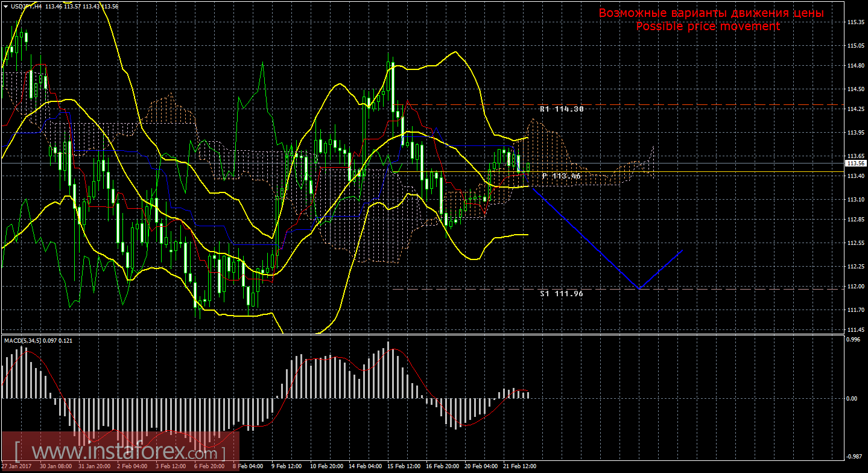Select the blue forecast line bottom vertex
The width and height of the screenshot is (868, 473).
tap(639, 288)
